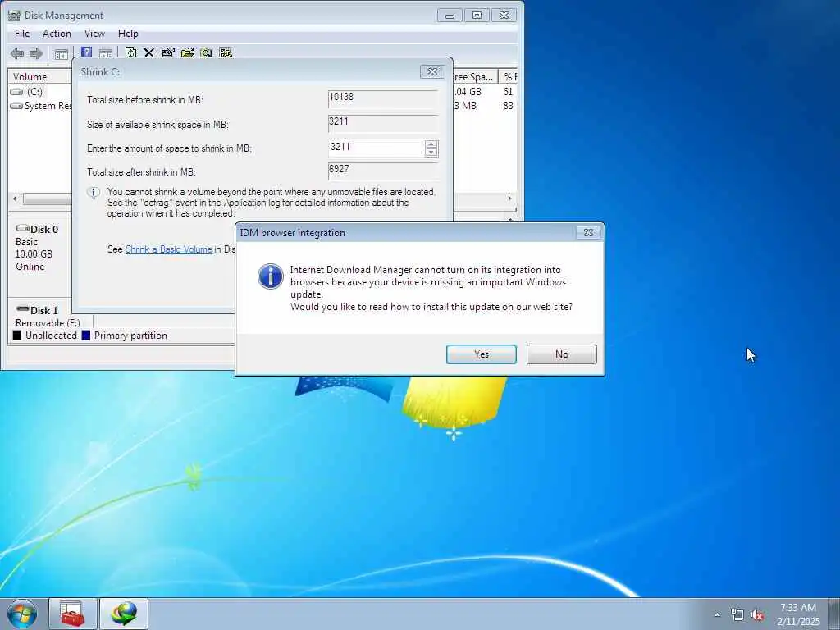Toggle the Show/Hide Console Tree toolbar icon
The width and height of the screenshot is (840, 630).
tap(62, 53)
